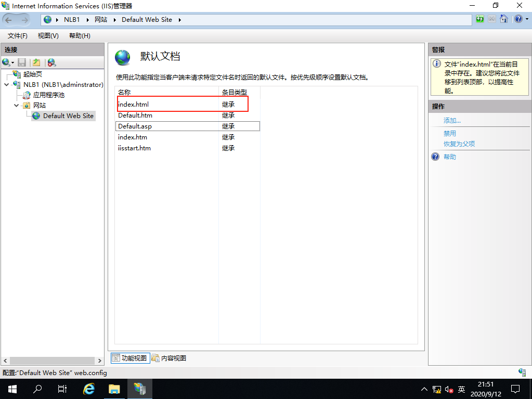Click the green refresh page icon
The width and height of the screenshot is (532, 399).
[480, 19]
